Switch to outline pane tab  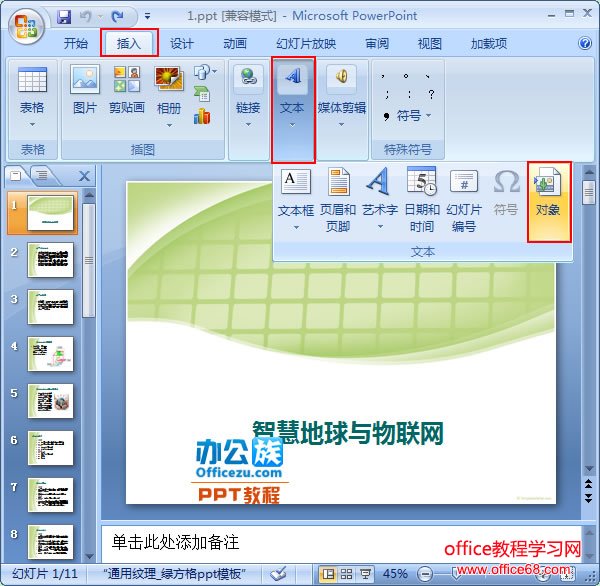tap(42, 176)
